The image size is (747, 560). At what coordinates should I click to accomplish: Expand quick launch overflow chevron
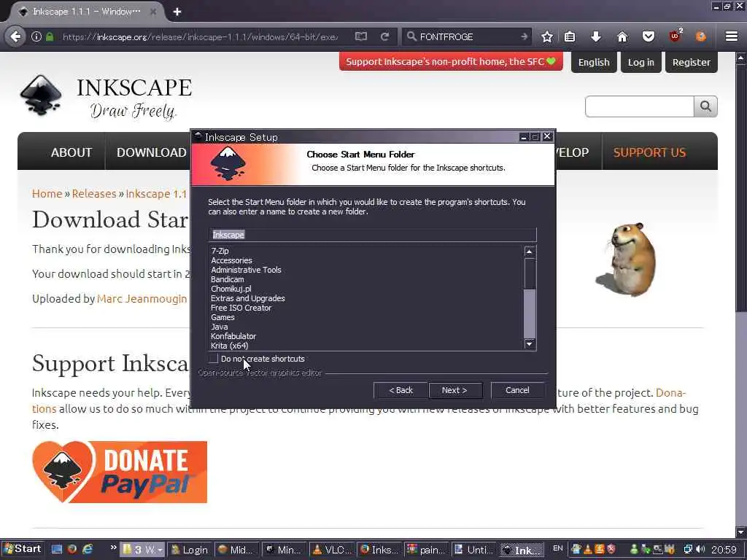coord(113,548)
